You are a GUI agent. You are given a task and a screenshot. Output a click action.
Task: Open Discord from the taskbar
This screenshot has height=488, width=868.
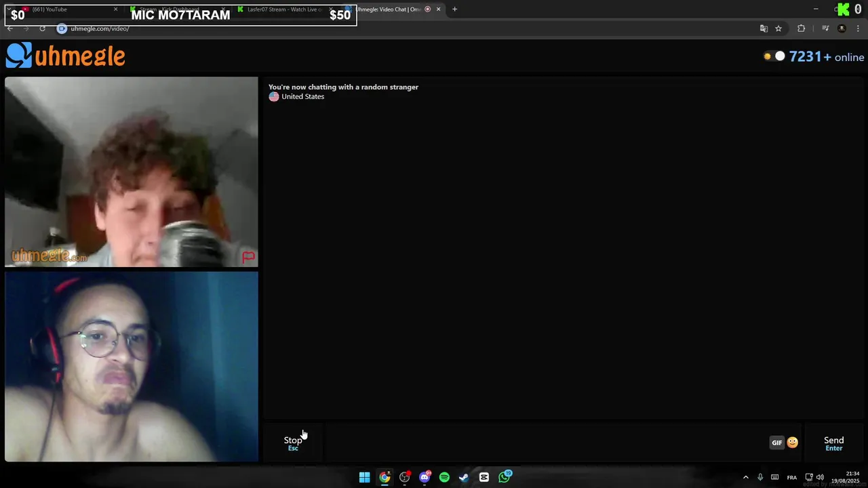pos(425,477)
